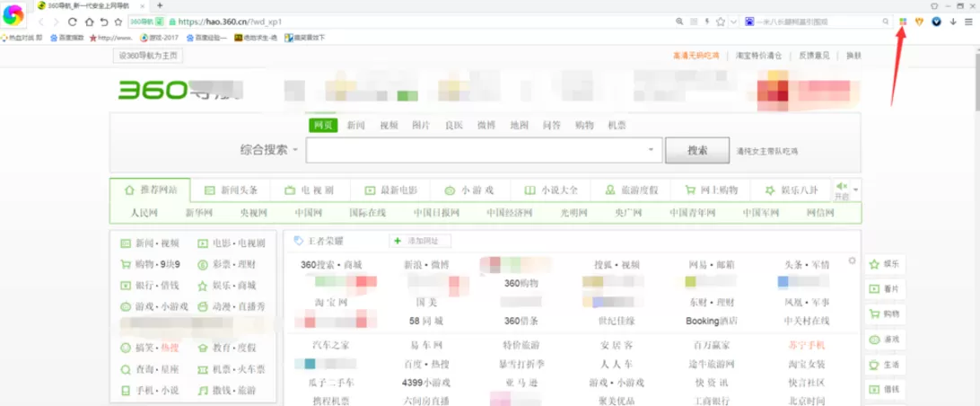Image resolution: width=980 pixels, height=406 pixels.
Task: Click 设360导航为主页 button
Action: click(x=148, y=56)
